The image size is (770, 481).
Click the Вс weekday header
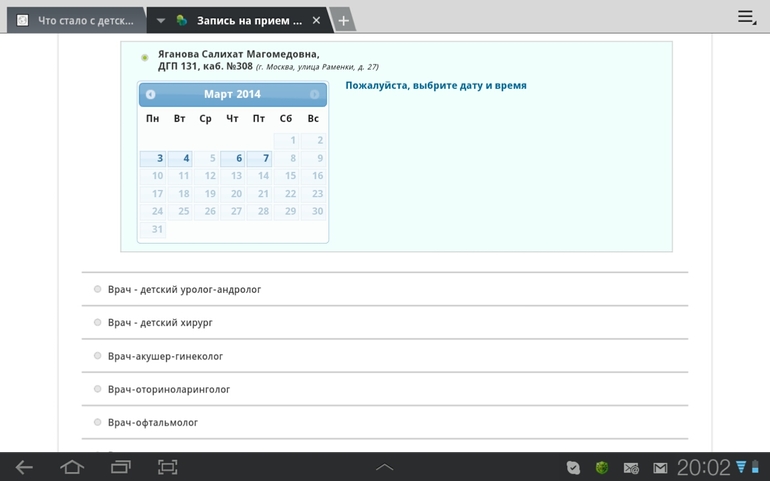[313, 118]
